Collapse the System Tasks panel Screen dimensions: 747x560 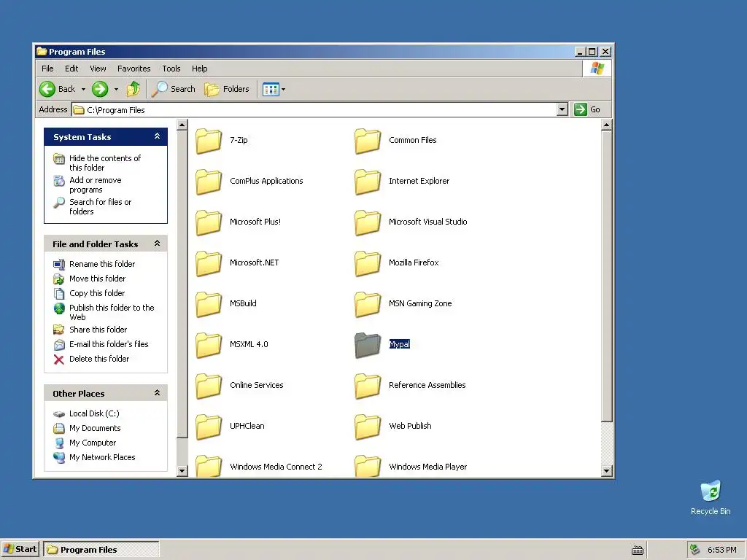pos(158,136)
